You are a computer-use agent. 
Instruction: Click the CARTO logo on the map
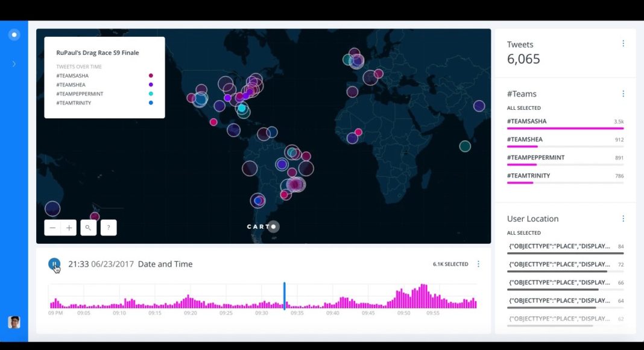click(263, 226)
